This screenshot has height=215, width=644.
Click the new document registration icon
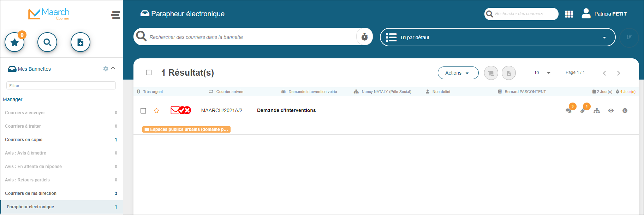(x=80, y=42)
